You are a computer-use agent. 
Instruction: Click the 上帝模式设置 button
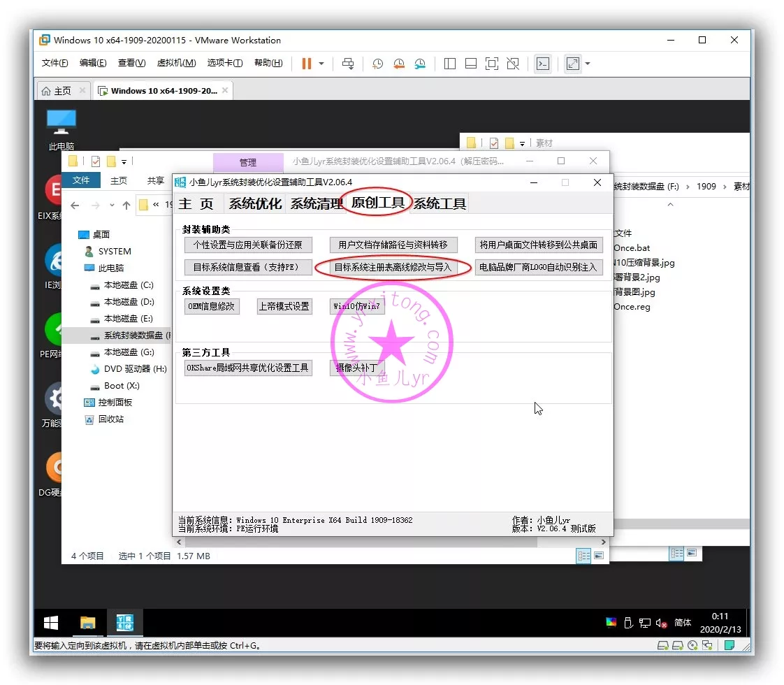tap(284, 306)
